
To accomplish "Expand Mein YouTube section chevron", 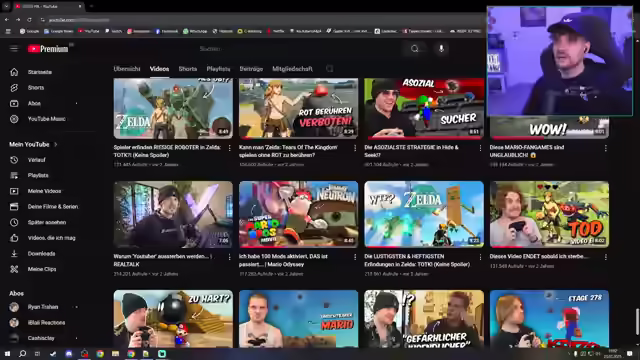I will 56,144.
